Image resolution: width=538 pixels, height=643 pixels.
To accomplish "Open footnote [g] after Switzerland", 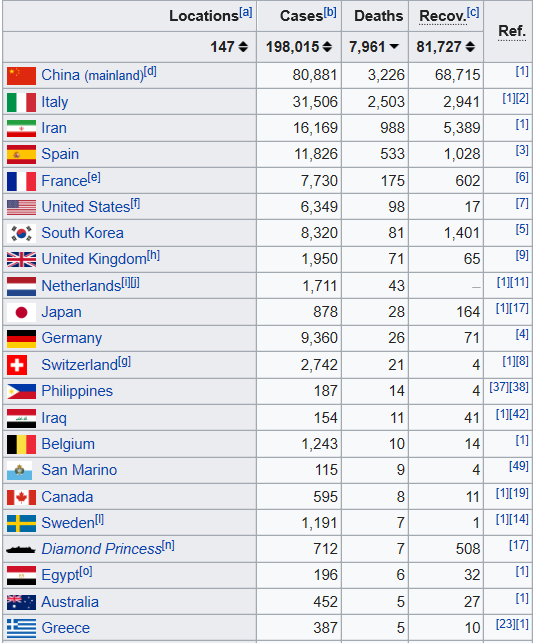I will click(124, 361).
